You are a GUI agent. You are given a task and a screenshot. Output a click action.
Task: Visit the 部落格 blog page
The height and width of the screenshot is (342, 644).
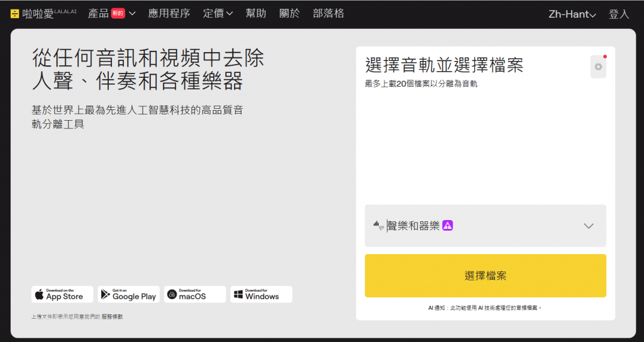click(x=328, y=14)
